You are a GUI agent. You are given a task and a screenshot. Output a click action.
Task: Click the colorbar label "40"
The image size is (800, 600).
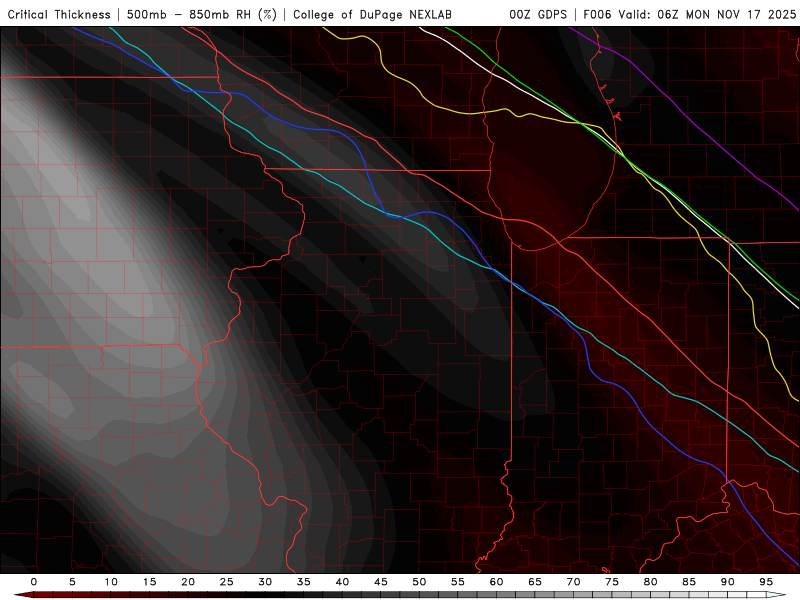coord(342,582)
